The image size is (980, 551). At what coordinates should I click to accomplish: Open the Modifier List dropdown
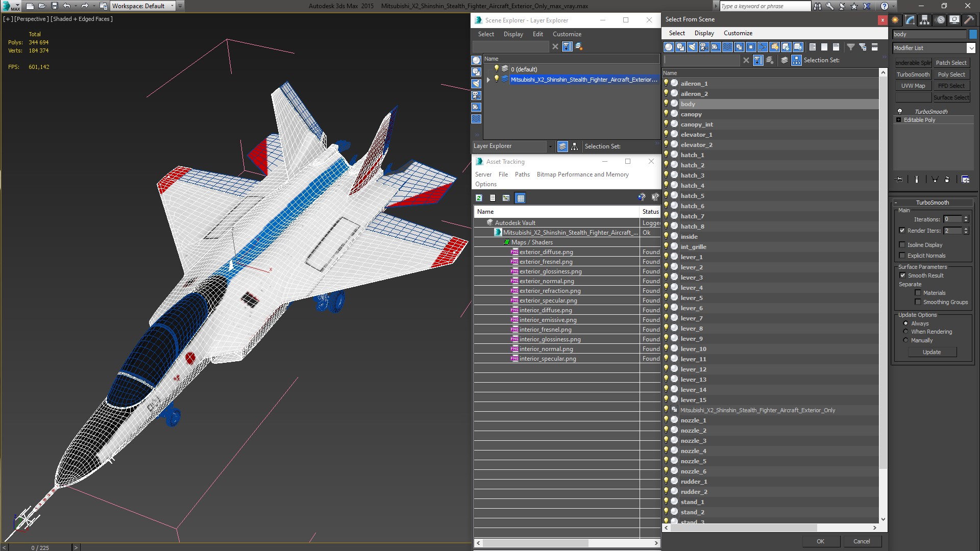[971, 48]
